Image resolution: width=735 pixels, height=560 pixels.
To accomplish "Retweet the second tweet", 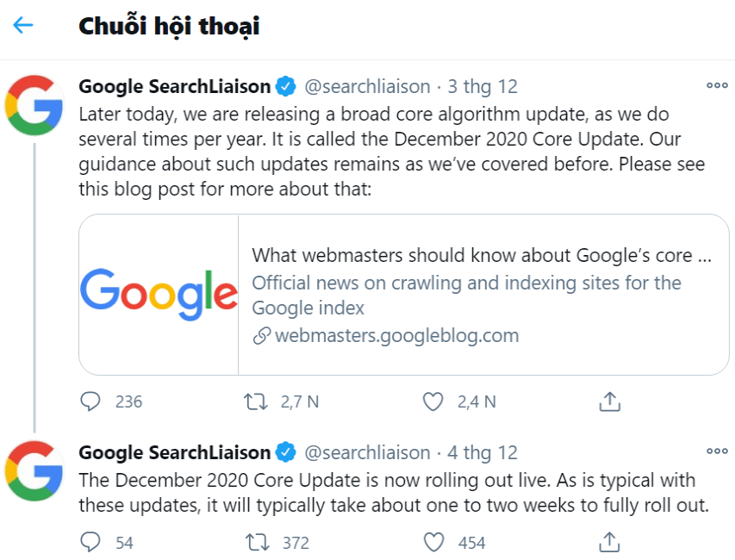I will pyautogui.click(x=257, y=543).
